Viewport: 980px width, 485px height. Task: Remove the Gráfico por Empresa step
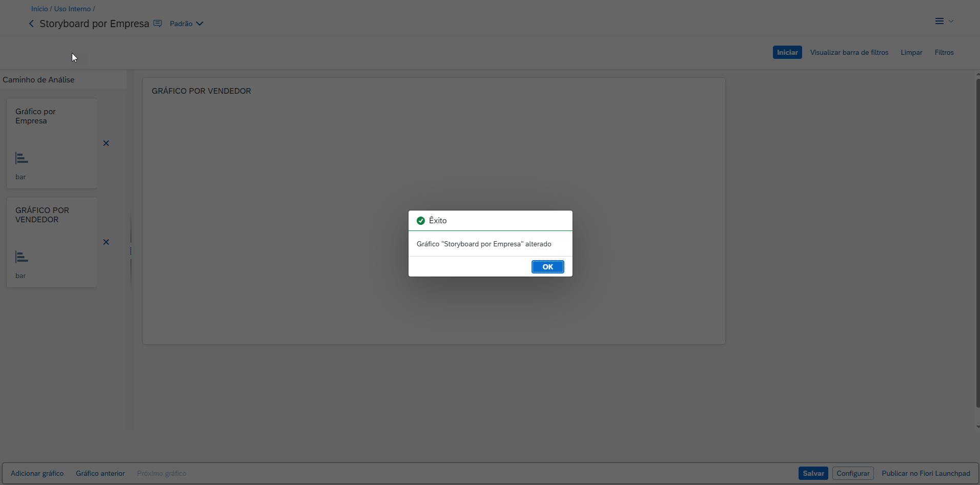106,143
